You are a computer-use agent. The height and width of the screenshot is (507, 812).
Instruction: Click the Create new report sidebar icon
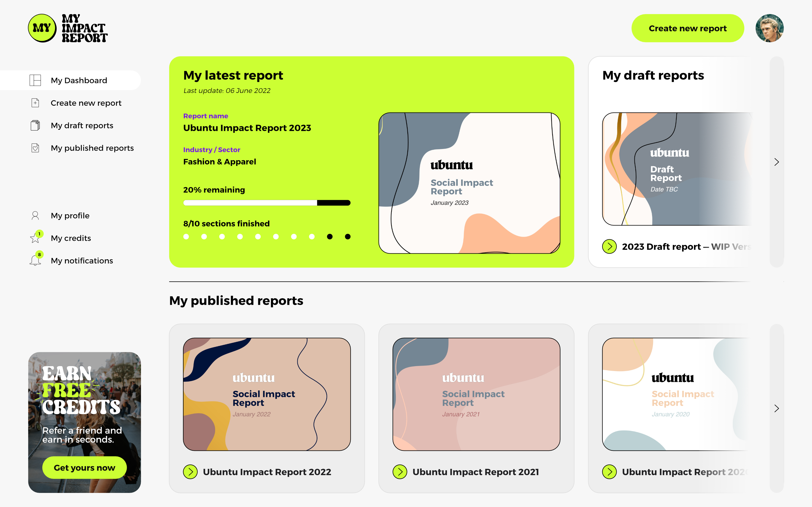(35, 102)
